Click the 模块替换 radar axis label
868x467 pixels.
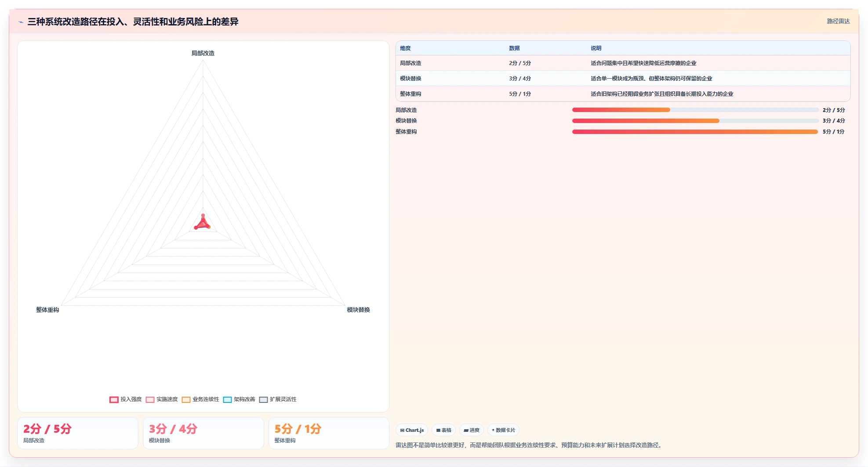(x=358, y=310)
